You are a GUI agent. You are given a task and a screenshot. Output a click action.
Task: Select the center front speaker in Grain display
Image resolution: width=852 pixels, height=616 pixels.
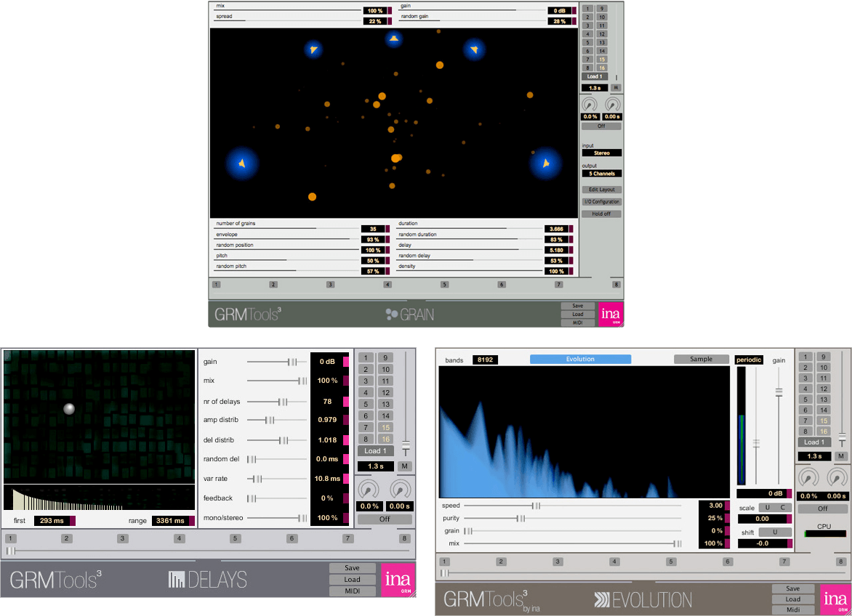pyautogui.click(x=393, y=39)
